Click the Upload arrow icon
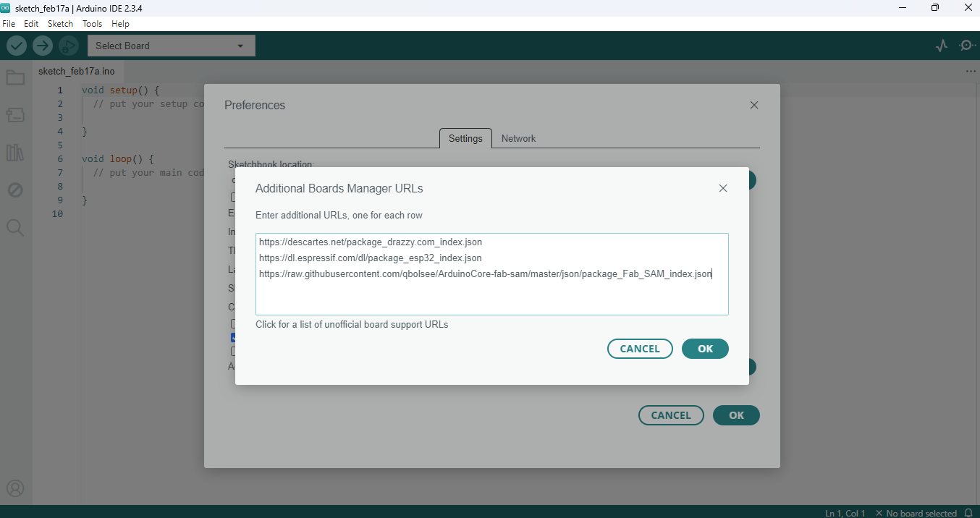Image resolution: width=980 pixels, height=518 pixels. click(43, 46)
